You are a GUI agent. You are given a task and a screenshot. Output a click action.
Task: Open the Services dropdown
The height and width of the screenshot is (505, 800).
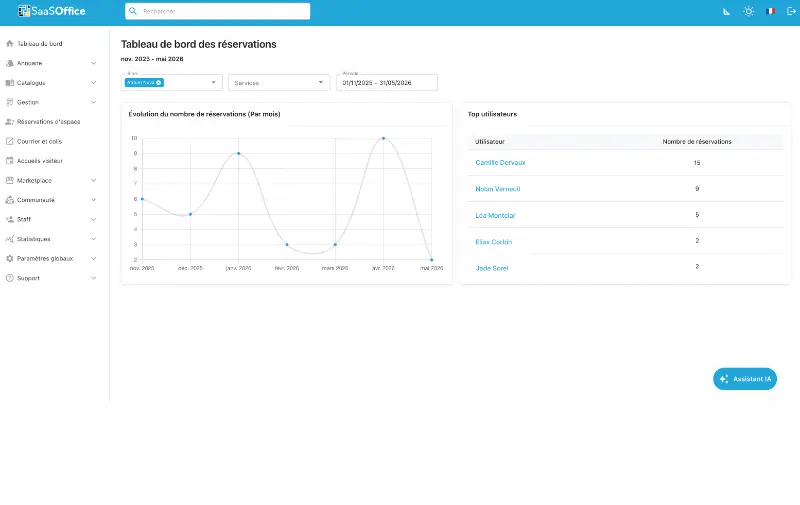tap(279, 83)
